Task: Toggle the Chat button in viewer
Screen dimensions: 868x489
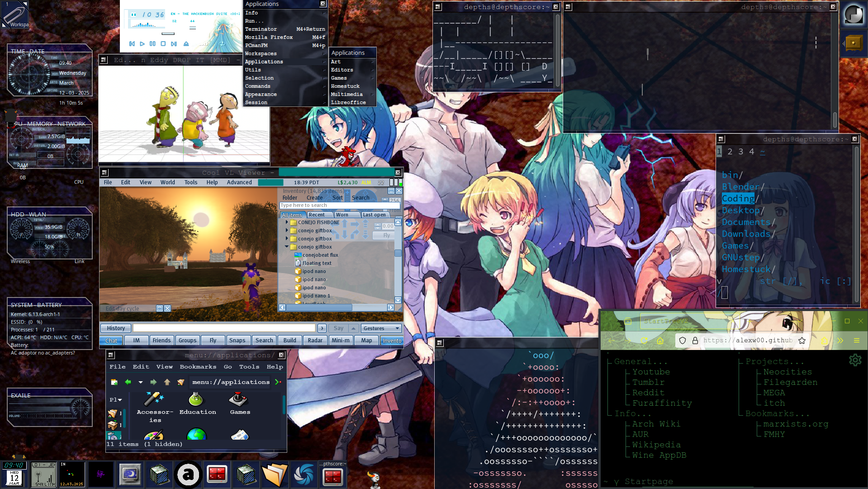Action: click(111, 340)
